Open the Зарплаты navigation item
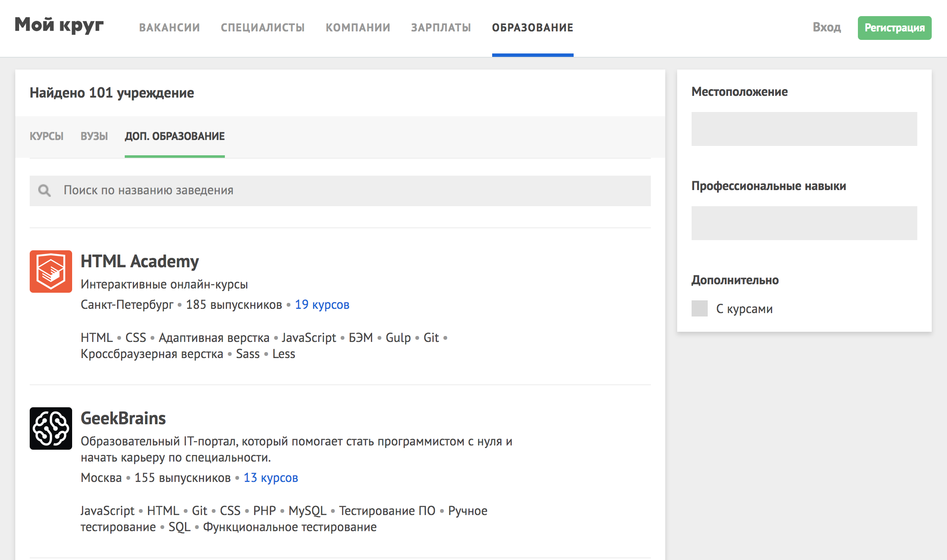Image resolution: width=947 pixels, height=560 pixels. [x=441, y=28]
